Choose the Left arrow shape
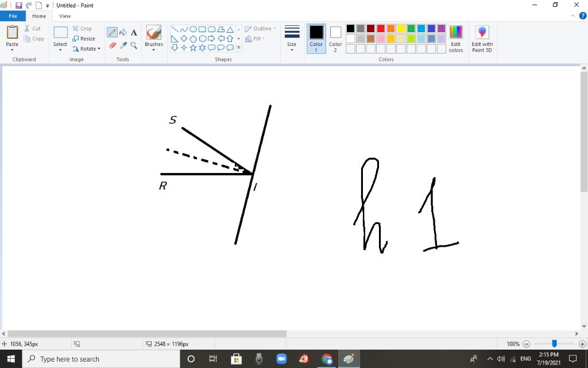 tap(221, 39)
